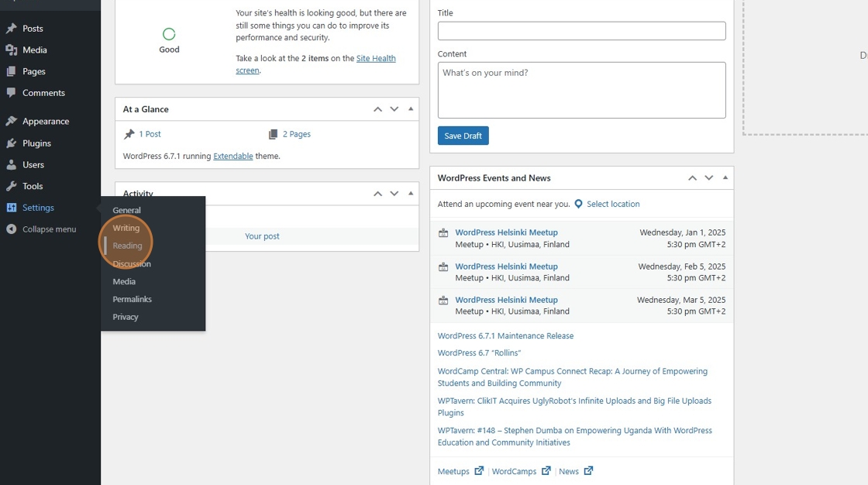This screenshot has width=868, height=485.
Task: Open the Meetups footer link
Action: (x=453, y=471)
